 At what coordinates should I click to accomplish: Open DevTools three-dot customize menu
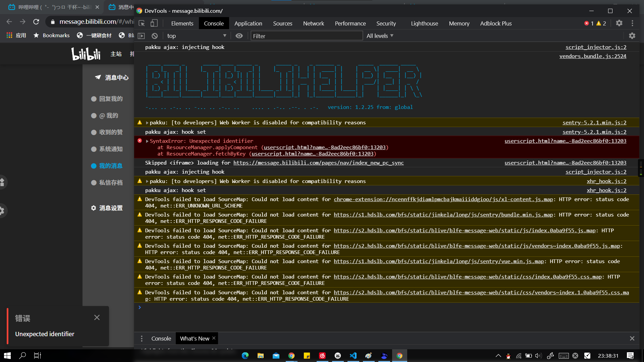(x=632, y=23)
